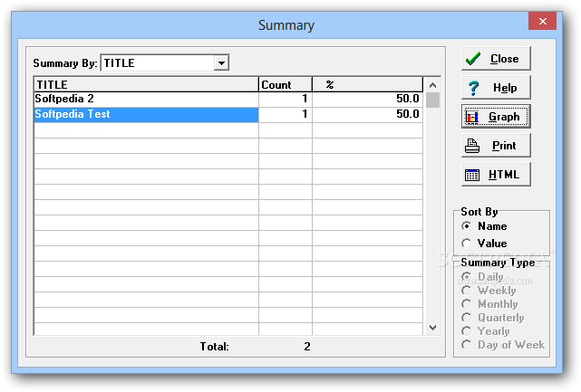Open the Graph view
Screen dimensions: 581x392
496,117
